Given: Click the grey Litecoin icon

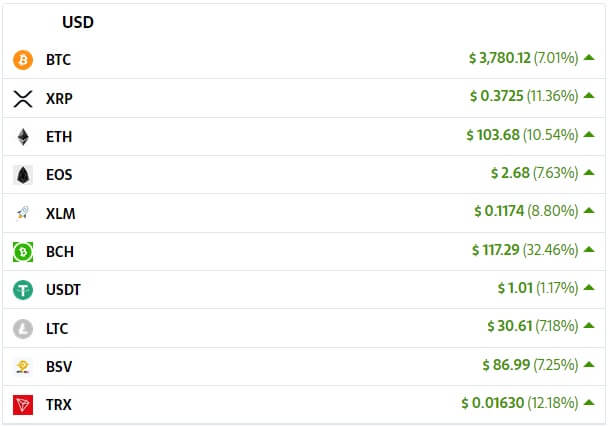Looking at the screenshot, I should pyautogui.click(x=23, y=329).
